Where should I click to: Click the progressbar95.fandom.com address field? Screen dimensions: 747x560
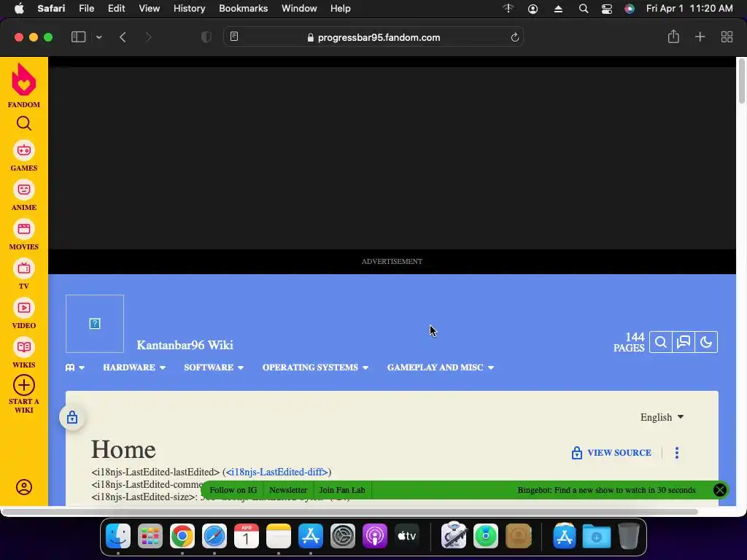pos(373,37)
